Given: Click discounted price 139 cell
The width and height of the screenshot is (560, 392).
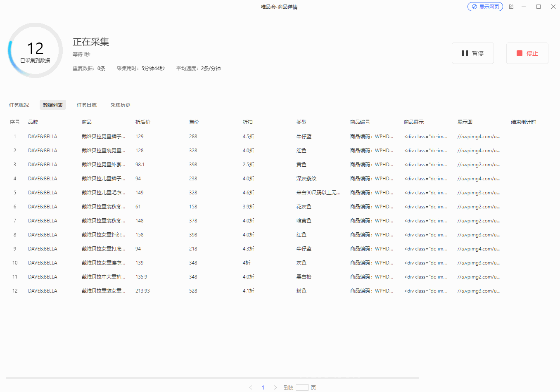Looking at the screenshot, I should click(x=140, y=263).
